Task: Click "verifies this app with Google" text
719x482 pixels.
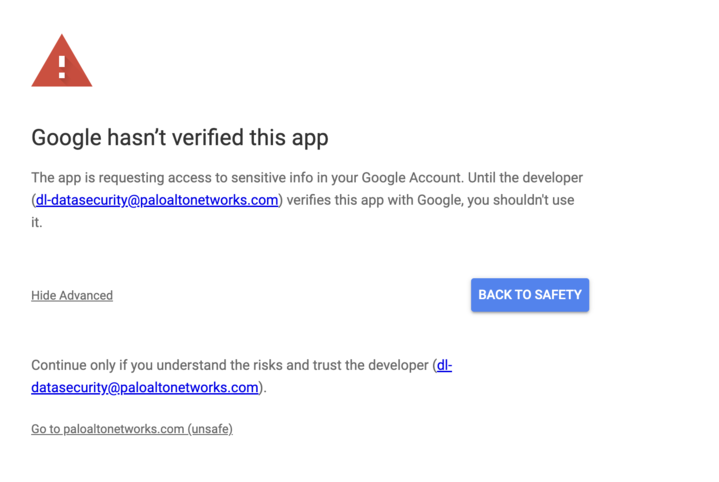Action: click(x=371, y=200)
